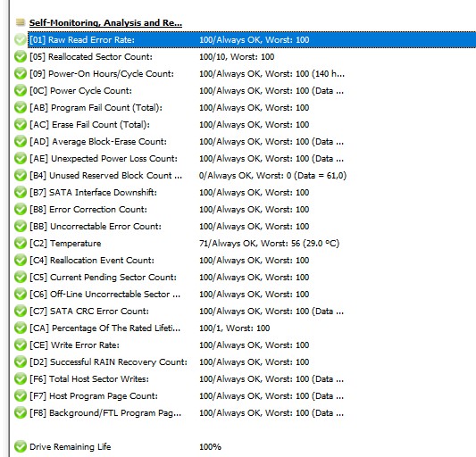The image size is (476, 457).
Task: Click green check icon for Power Cycle Count
Action: 21,91
